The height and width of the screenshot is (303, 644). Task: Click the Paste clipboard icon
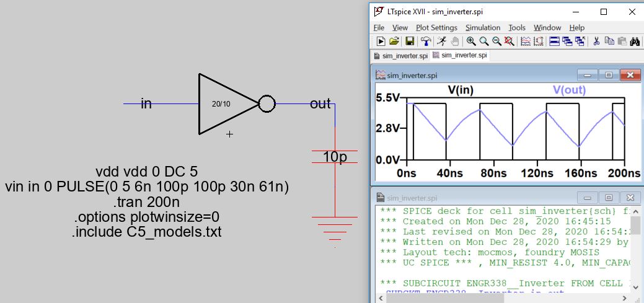click(x=622, y=41)
